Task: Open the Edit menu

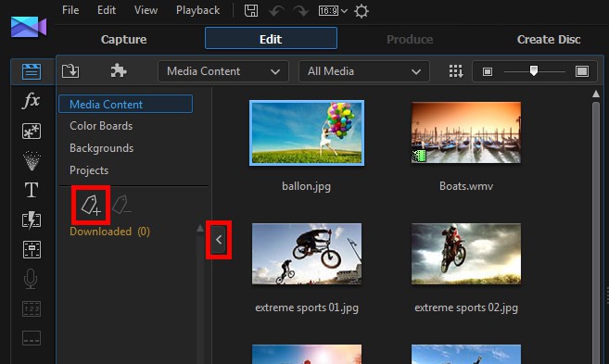Action: click(x=107, y=10)
